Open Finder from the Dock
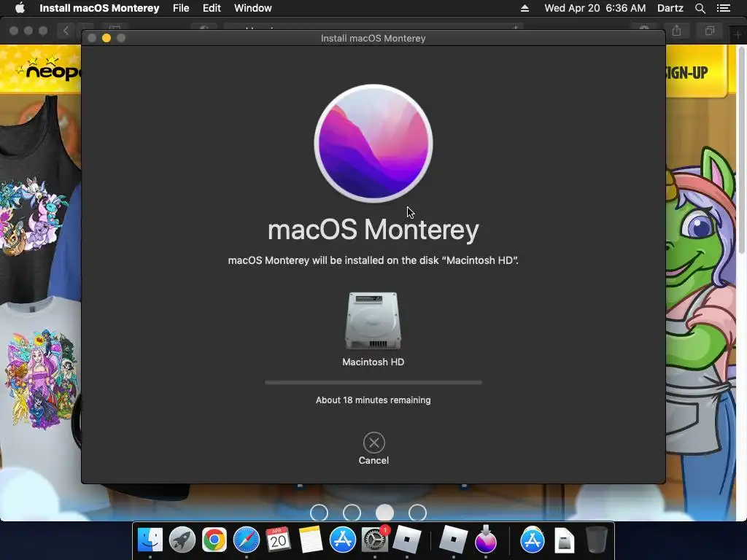The image size is (747, 560). [150, 540]
